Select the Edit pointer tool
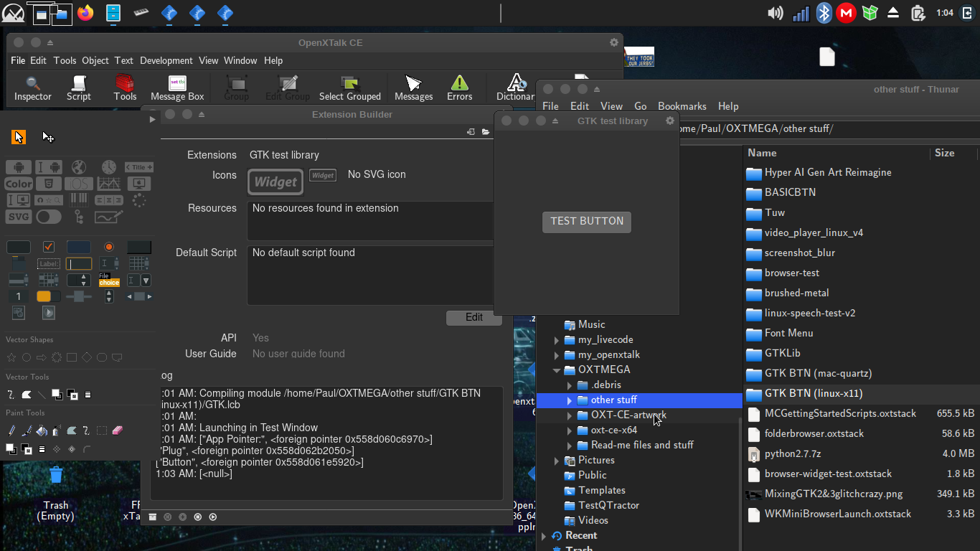 click(x=48, y=137)
